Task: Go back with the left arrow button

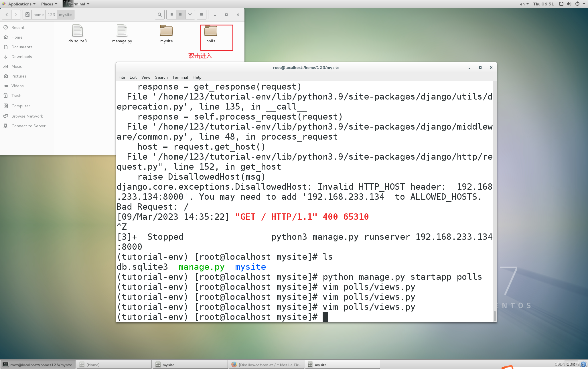Action: (7, 15)
